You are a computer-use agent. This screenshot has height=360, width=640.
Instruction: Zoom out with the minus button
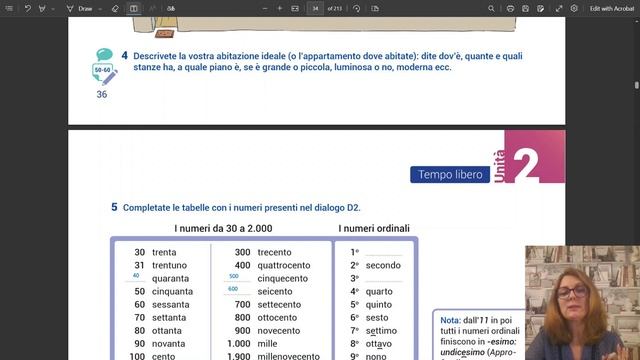(x=265, y=8)
